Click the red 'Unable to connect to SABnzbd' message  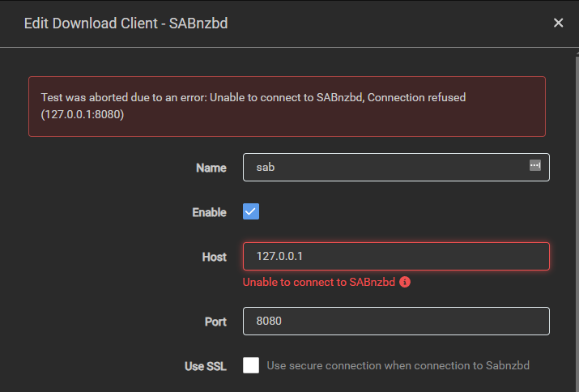(319, 283)
